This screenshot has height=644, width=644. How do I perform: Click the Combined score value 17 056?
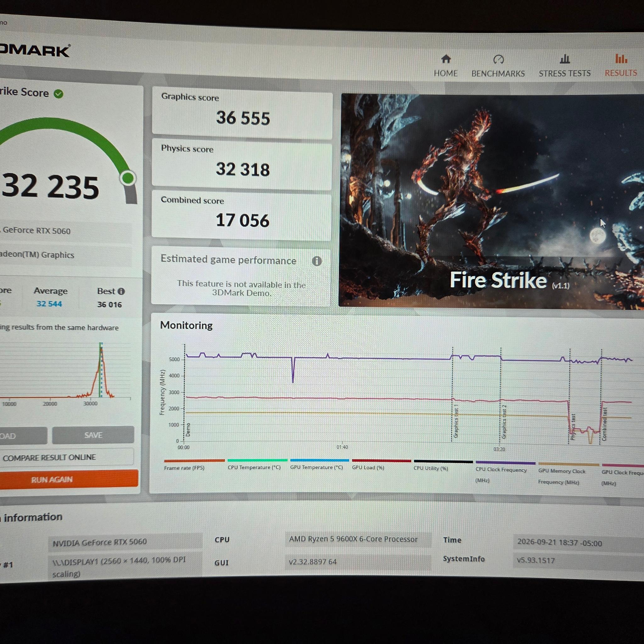(242, 220)
